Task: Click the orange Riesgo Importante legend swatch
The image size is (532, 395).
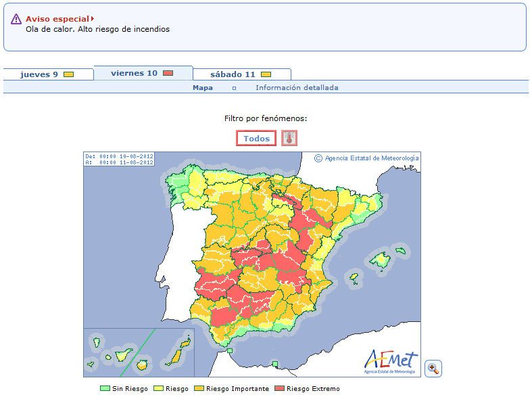Action: pyautogui.click(x=199, y=389)
